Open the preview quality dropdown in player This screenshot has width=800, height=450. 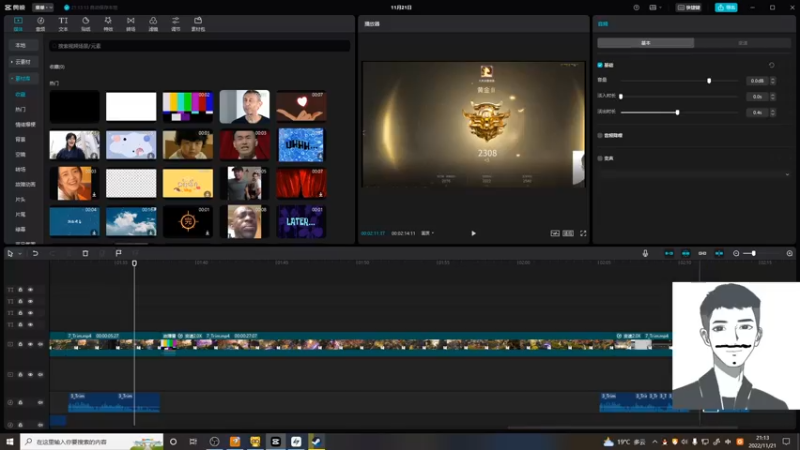click(428, 233)
